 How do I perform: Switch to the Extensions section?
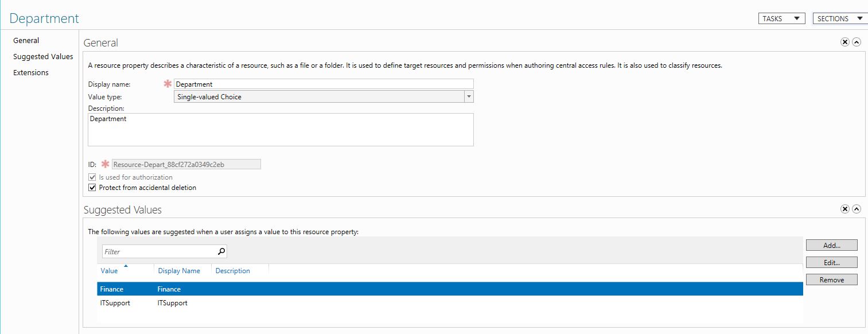(x=30, y=72)
